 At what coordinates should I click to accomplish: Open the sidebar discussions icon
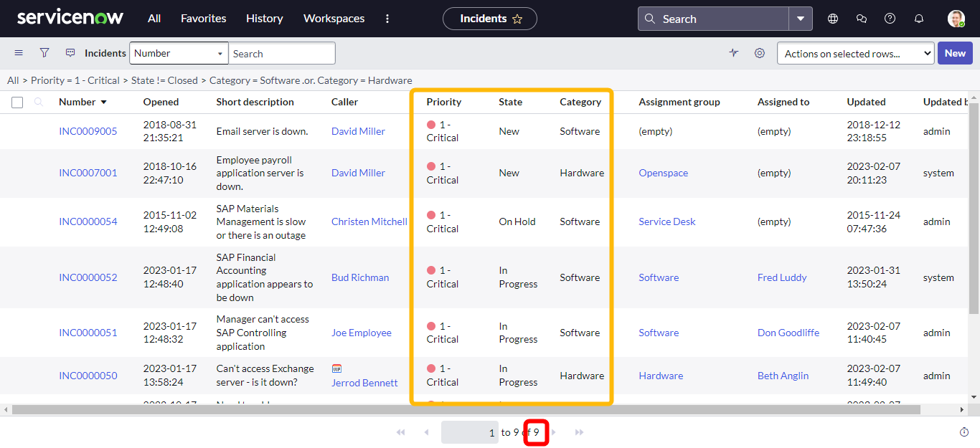(861, 18)
